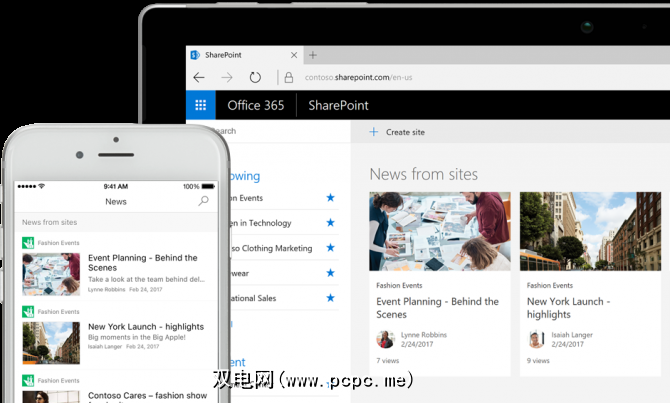The image size is (670, 403).
Task: Tap the News title in the phone header
Action: pos(116,201)
